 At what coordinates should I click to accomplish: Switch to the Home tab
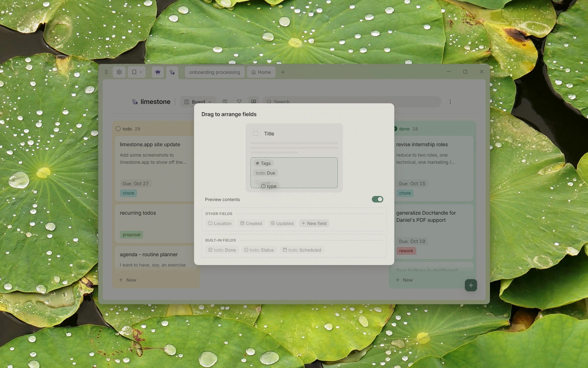pyautogui.click(x=261, y=72)
